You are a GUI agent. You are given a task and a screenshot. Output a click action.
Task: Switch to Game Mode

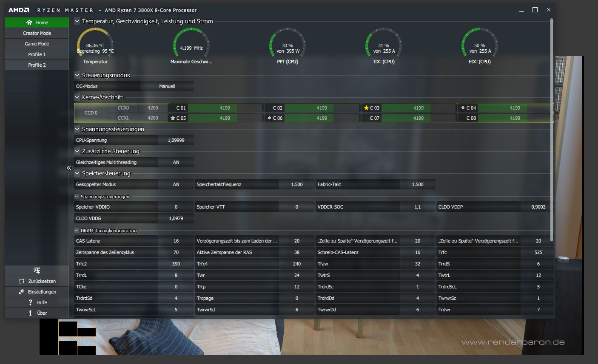(x=37, y=44)
